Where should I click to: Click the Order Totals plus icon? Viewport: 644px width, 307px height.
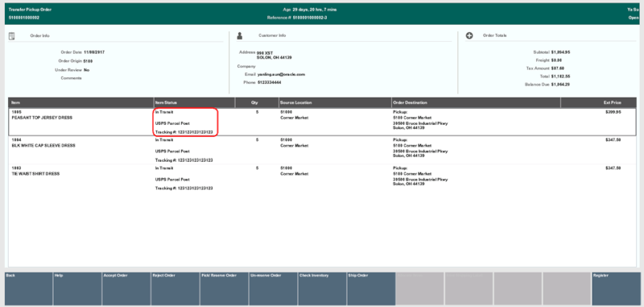click(469, 35)
